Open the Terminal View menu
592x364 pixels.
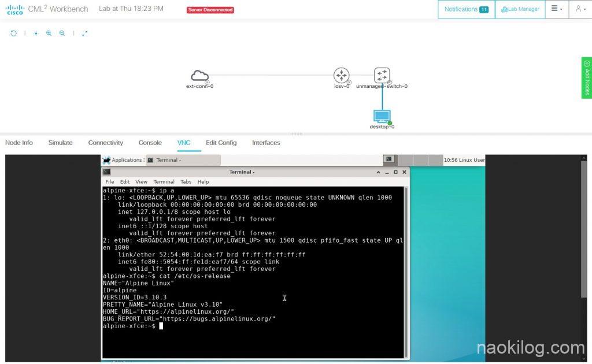(141, 182)
